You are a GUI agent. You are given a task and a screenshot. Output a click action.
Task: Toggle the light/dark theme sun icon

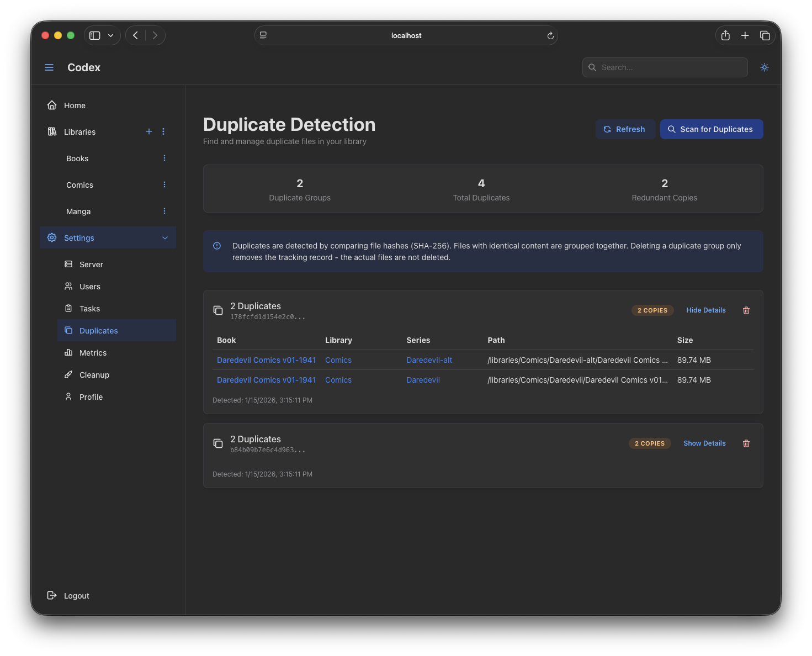click(764, 67)
